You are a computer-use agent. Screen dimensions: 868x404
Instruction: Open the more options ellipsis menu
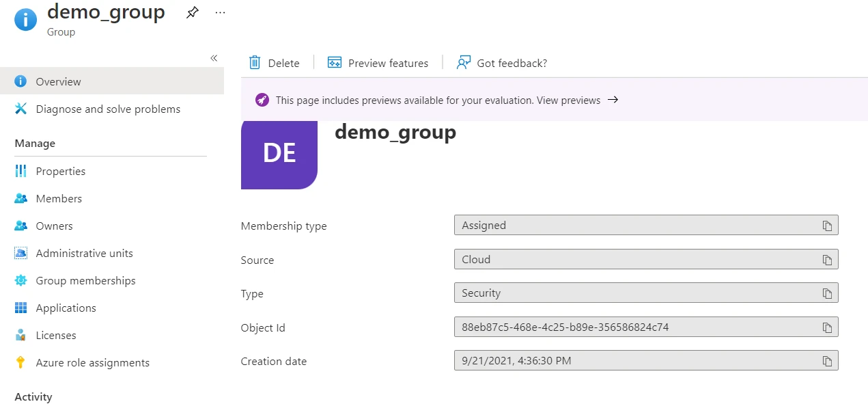(219, 12)
